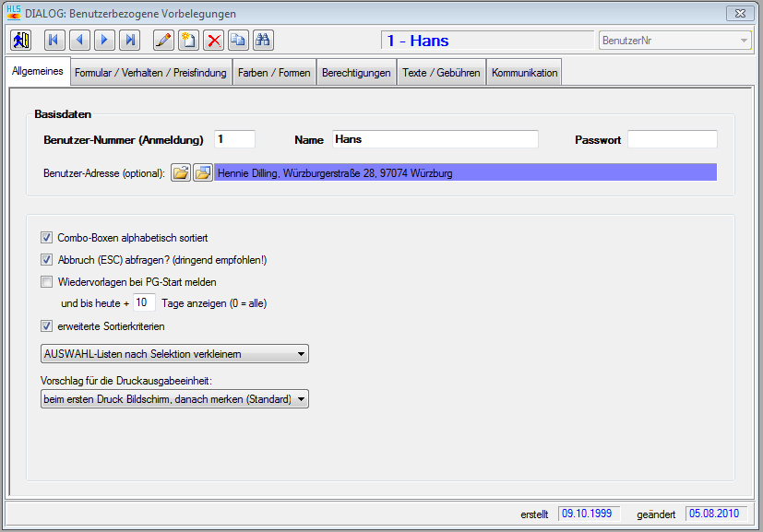The image size is (763, 532).
Task: Open the Farben / Formen tab
Action: click(x=274, y=73)
